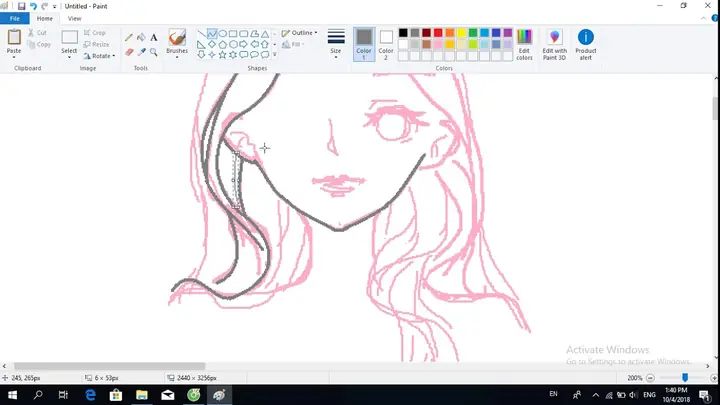Choose the Hexagon shape
The image size is (720, 405).
[233, 45]
